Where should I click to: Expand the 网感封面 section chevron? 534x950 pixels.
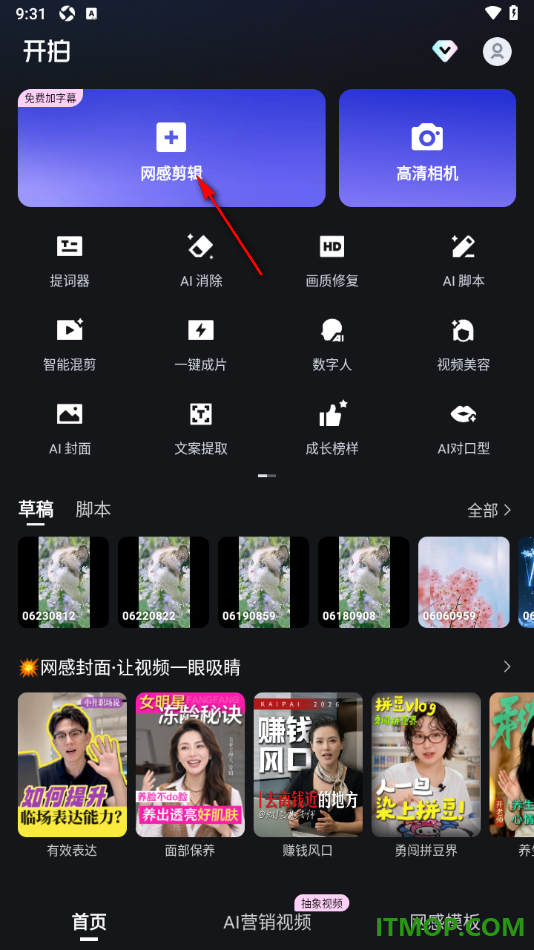pyautogui.click(x=507, y=667)
